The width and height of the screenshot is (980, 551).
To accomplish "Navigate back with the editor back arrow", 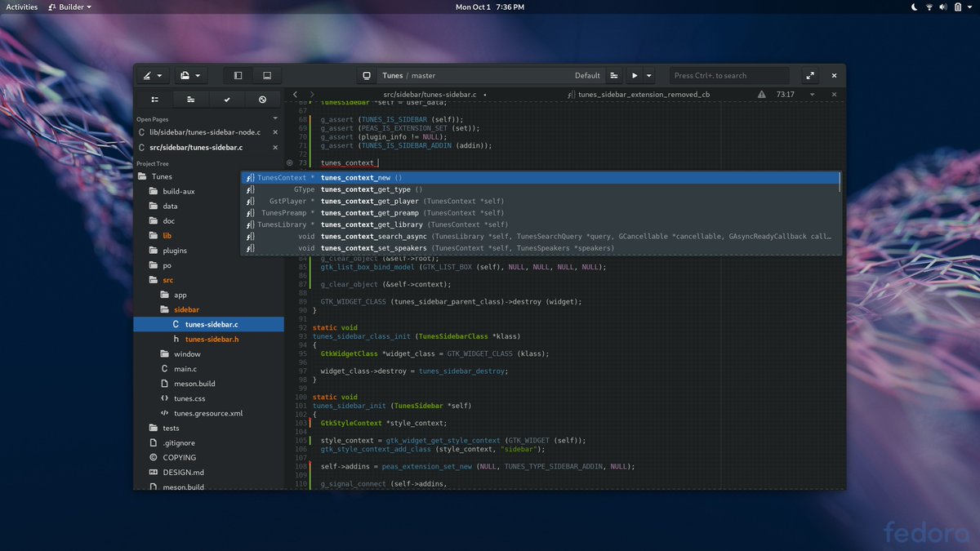I will (x=296, y=95).
